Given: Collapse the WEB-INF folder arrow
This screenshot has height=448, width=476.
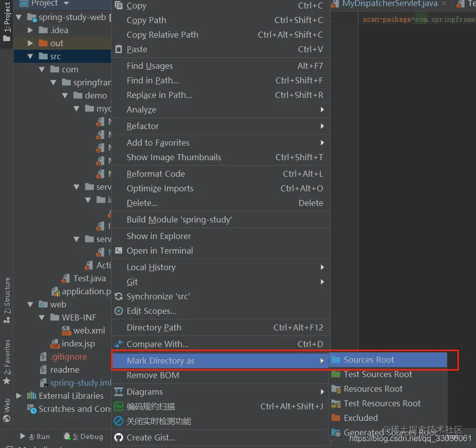Looking at the screenshot, I should pos(42,317).
